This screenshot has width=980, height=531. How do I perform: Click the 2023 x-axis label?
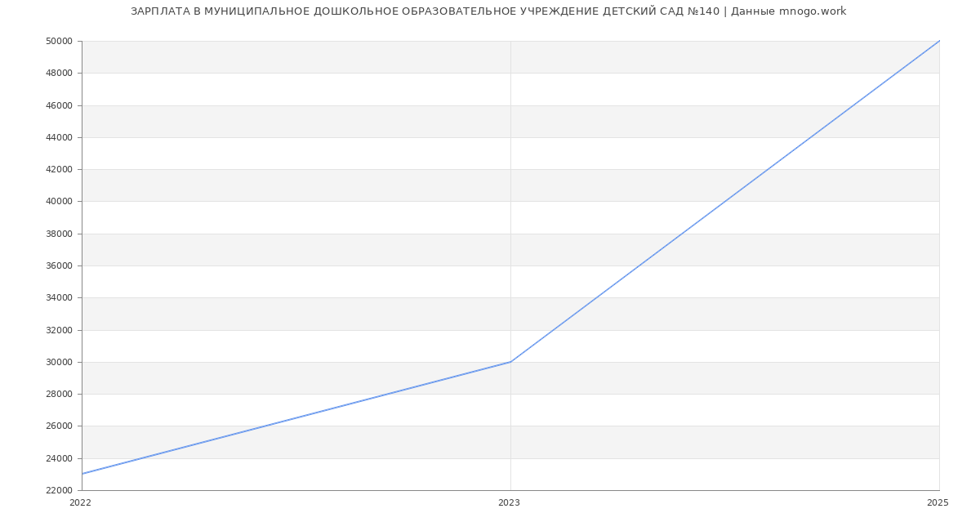(x=509, y=502)
